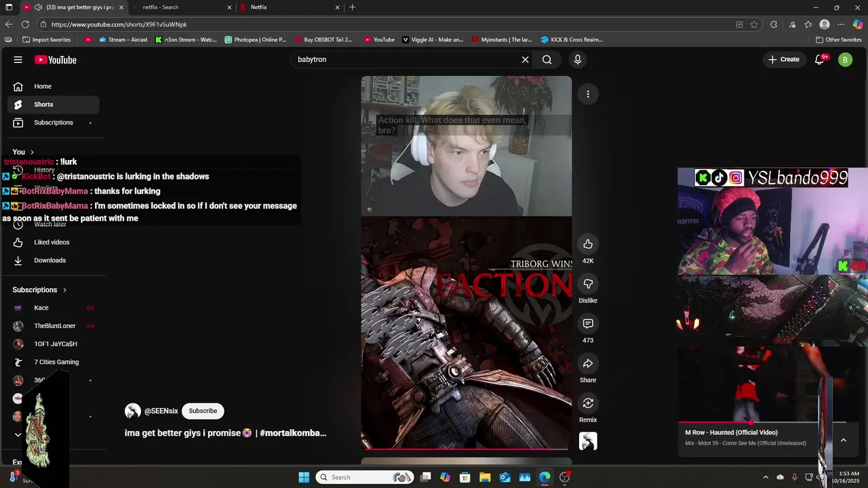Open the Edge tab actions menu
The image size is (868, 488).
[9, 7]
